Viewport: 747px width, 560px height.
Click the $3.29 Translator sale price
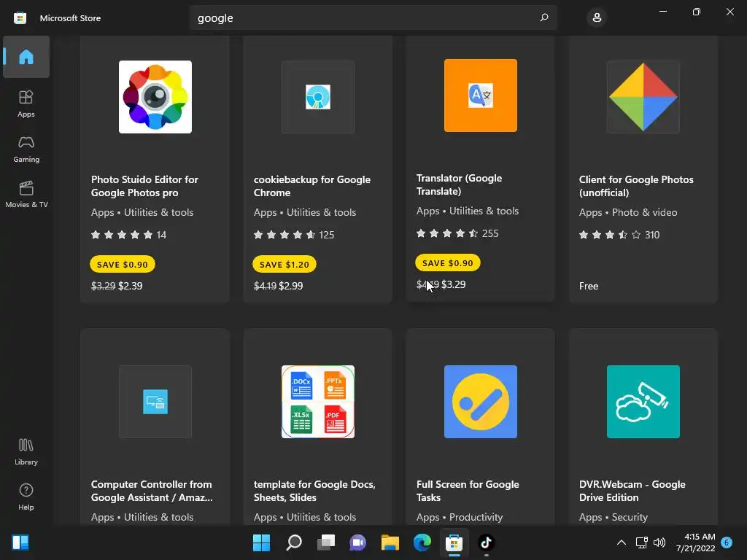click(454, 284)
